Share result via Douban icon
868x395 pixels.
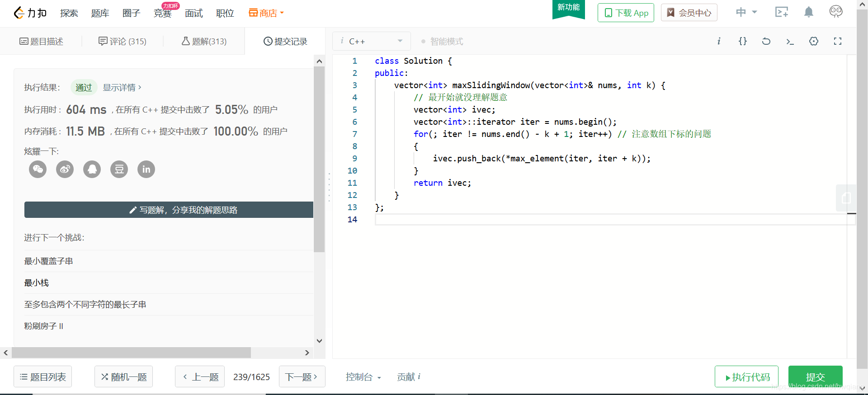pyautogui.click(x=119, y=169)
